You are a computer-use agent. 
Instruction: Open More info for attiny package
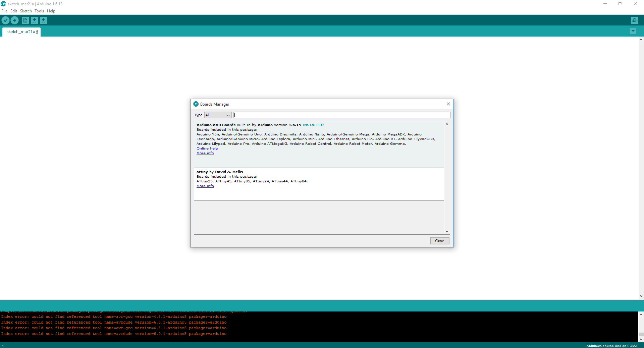(205, 186)
